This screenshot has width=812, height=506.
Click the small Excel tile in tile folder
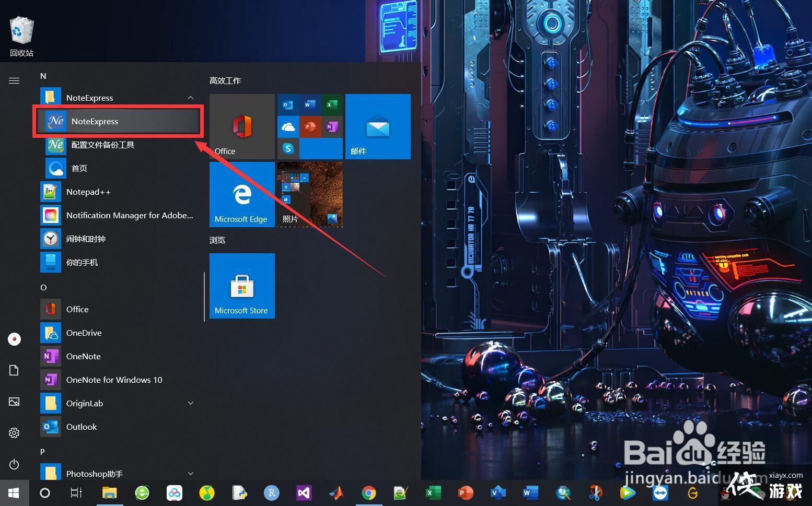tap(332, 104)
